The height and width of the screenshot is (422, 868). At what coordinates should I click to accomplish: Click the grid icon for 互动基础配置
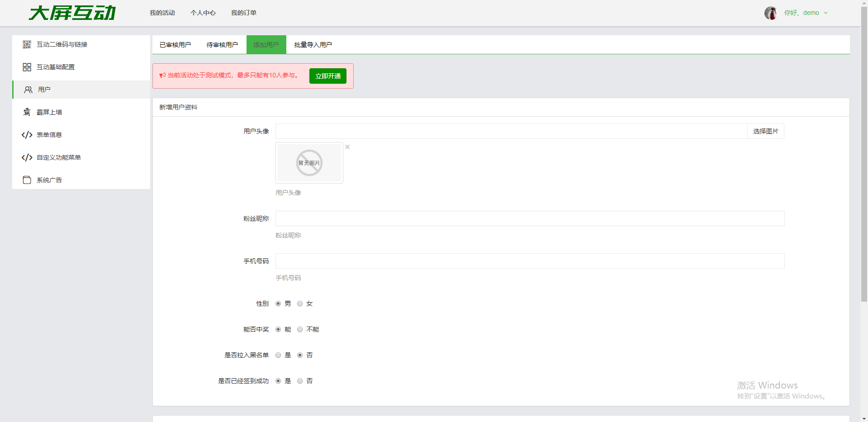click(27, 67)
